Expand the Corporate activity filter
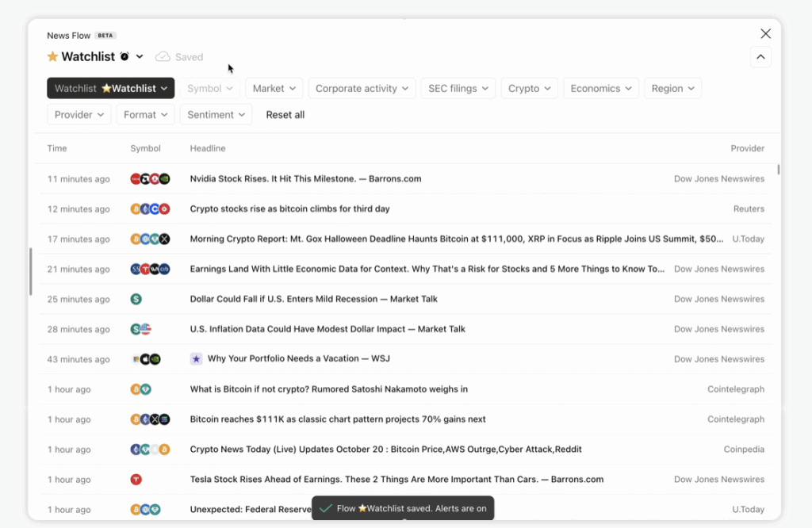This screenshot has height=528, width=812. pos(362,89)
